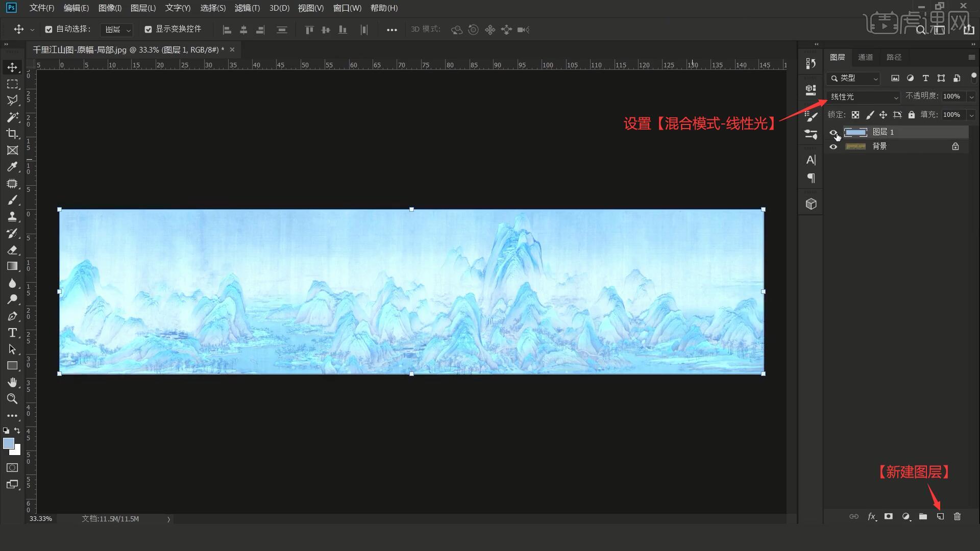Select the Blur tool
This screenshot has height=551, width=980.
12,283
